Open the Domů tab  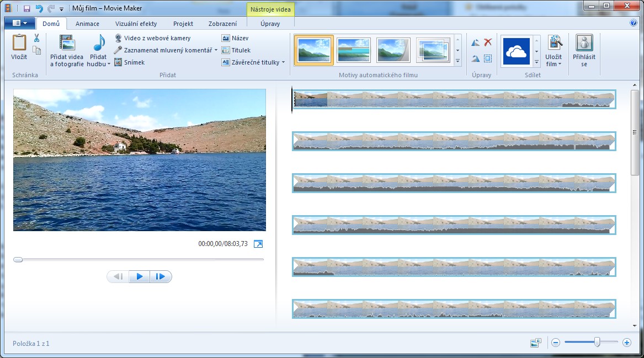51,23
